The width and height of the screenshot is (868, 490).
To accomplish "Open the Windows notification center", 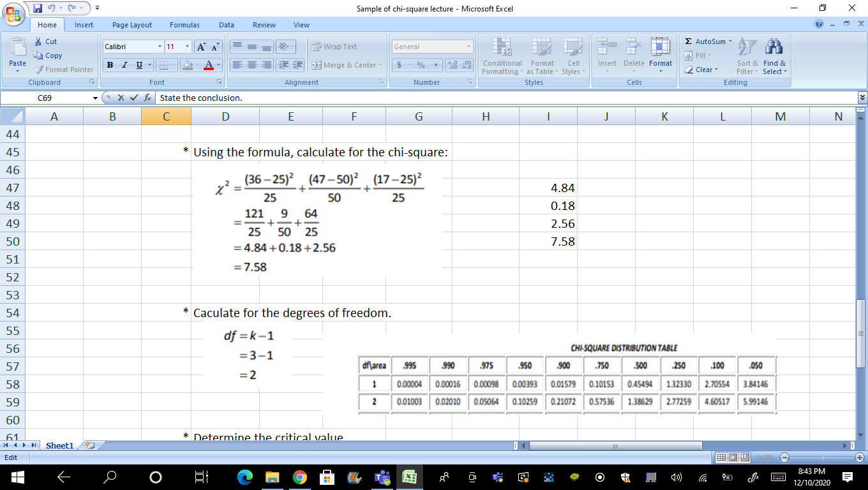I will coord(848,477).
